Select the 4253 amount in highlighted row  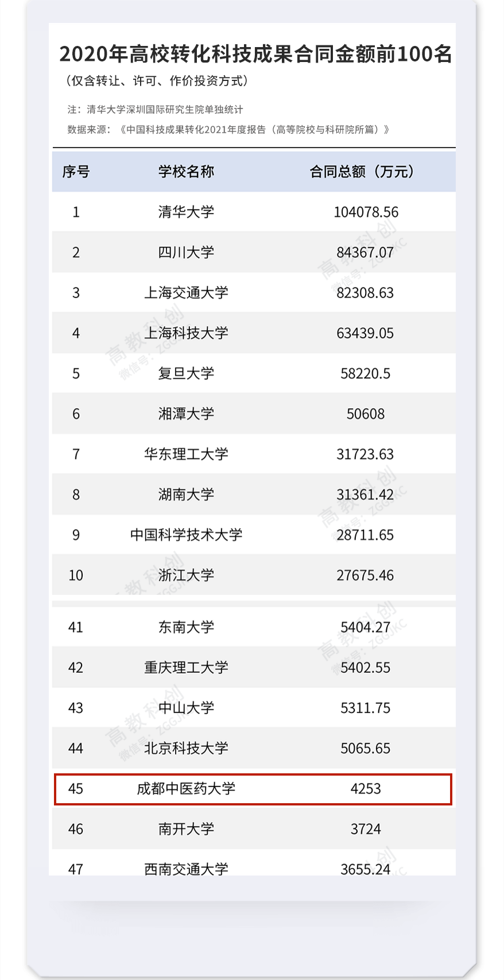[366, 789]
